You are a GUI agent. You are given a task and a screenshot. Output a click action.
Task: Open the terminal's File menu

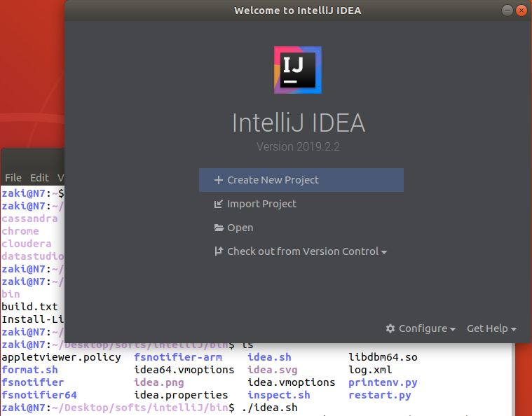point(13,178)
